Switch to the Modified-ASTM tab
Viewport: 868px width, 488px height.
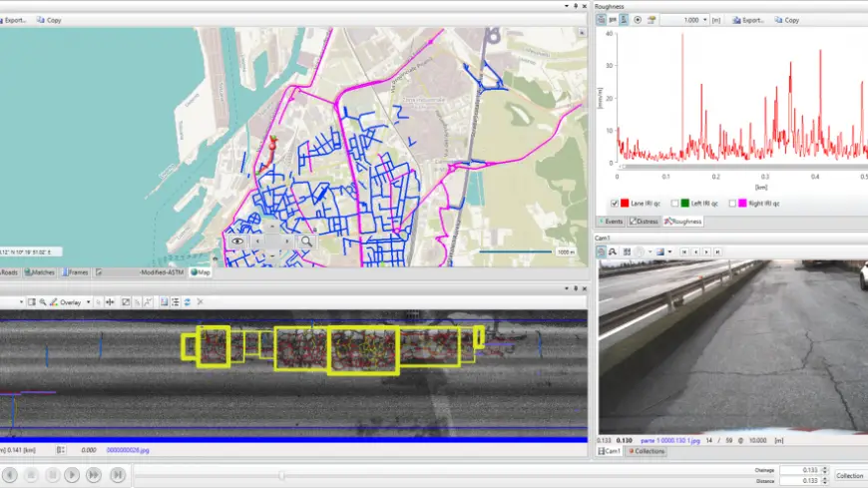point(140,272)
